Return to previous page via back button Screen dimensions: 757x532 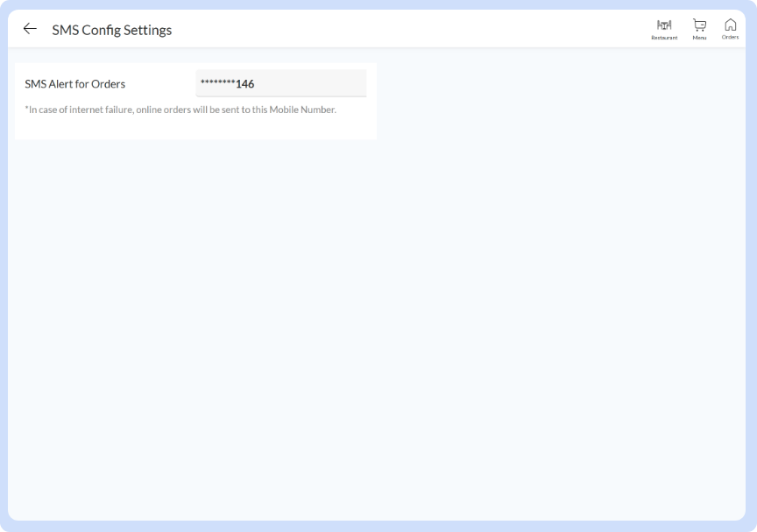point(30,28)
